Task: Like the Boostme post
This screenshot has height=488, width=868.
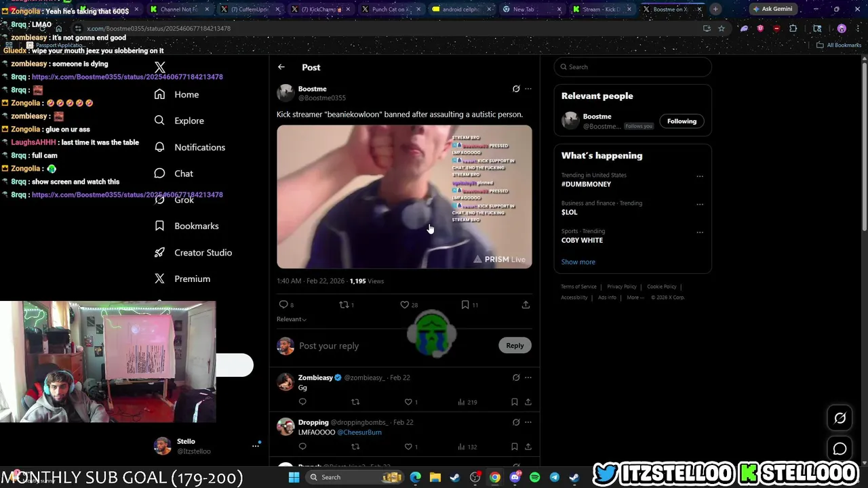Action: coord(405,305)
